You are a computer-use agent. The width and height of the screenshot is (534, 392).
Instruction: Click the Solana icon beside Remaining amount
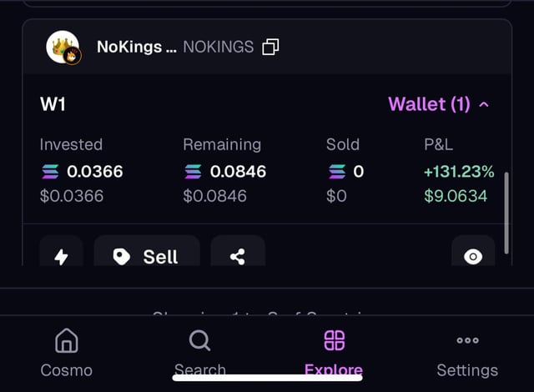point(194,172)
